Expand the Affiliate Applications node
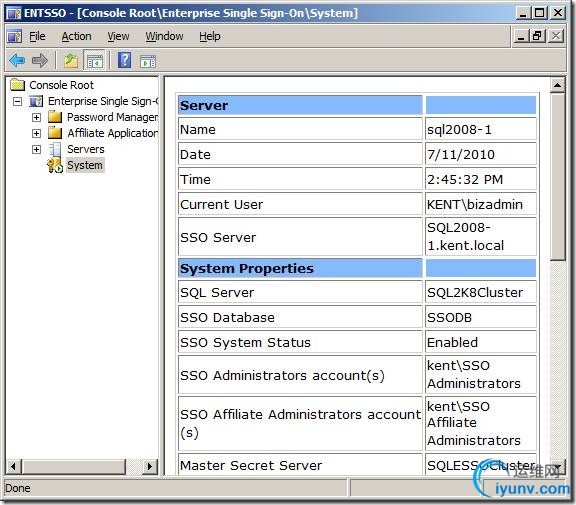Screen dimensions: 576x505 pos(36,133)
